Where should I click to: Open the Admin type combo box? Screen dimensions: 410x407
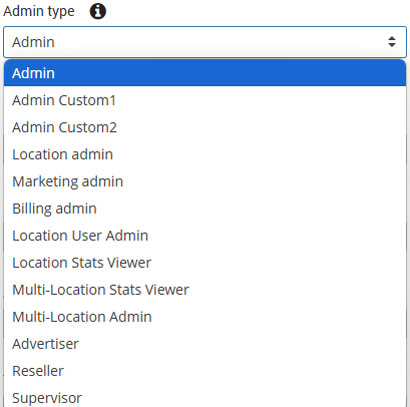(205, 42)
